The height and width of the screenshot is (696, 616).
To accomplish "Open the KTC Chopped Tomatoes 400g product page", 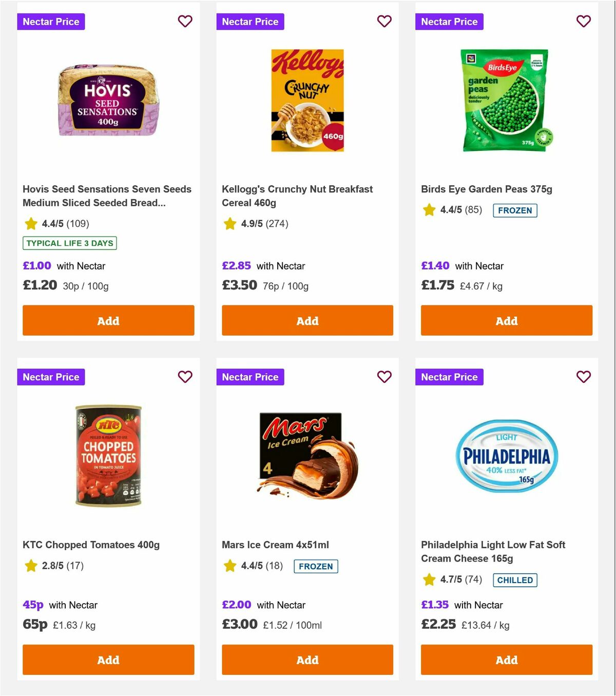I will [91, 545].
